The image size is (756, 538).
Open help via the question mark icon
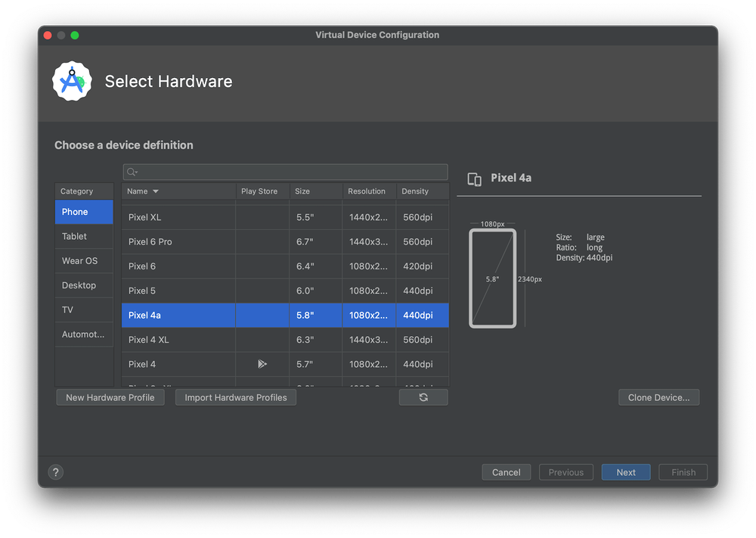55,471
